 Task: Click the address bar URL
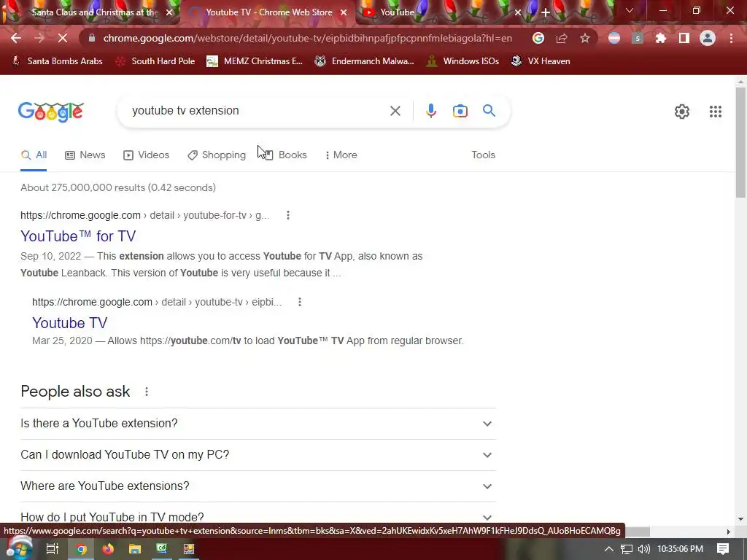[x=308, y=38]
